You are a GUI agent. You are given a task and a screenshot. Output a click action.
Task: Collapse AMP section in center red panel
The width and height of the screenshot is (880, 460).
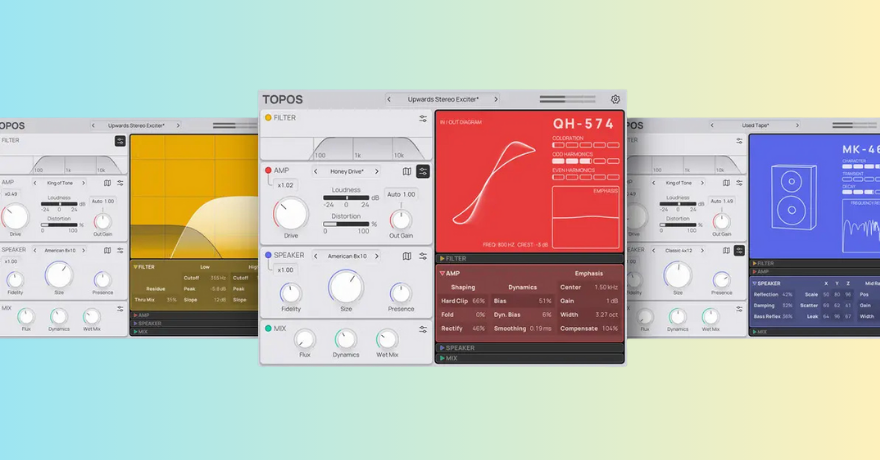pos(442,273)
